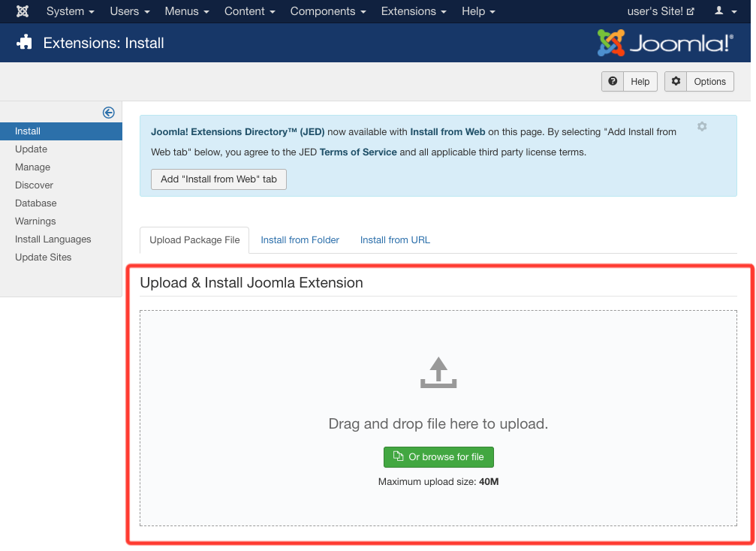Open the Content dropdown menu
The image size is (756, 551).
(250, 11)
